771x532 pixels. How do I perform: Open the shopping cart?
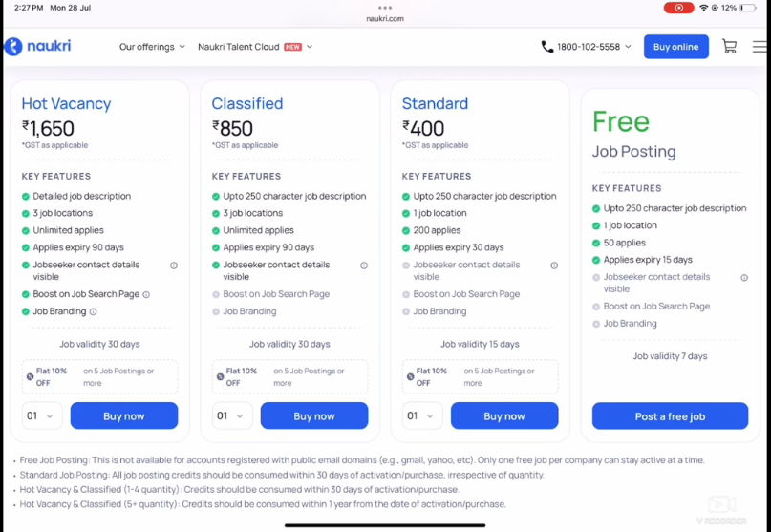coord(729,47)
